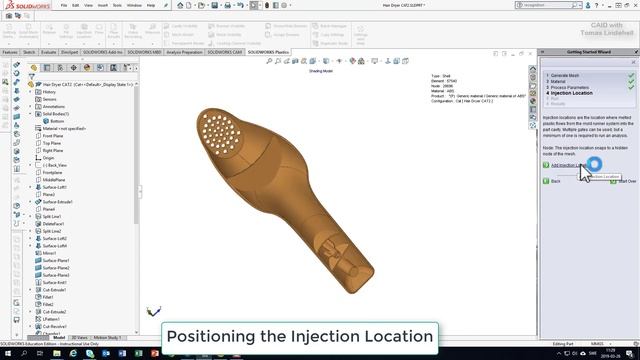Open Word from the taskbar
Viewport: 640px width, 360px height.
(x=122, y=353)
